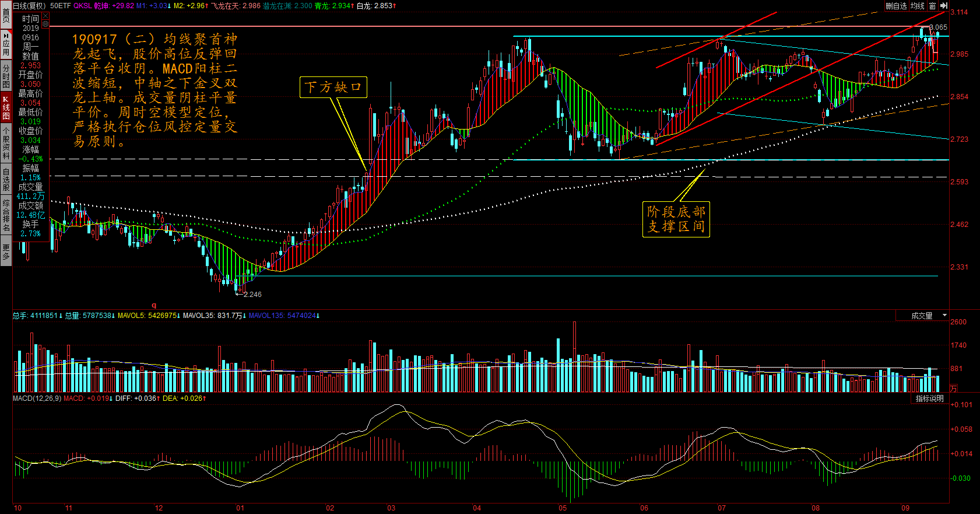Click the 3.065 high price marker
The width and height of the screenshot is (980, 514).
point(938,27)
